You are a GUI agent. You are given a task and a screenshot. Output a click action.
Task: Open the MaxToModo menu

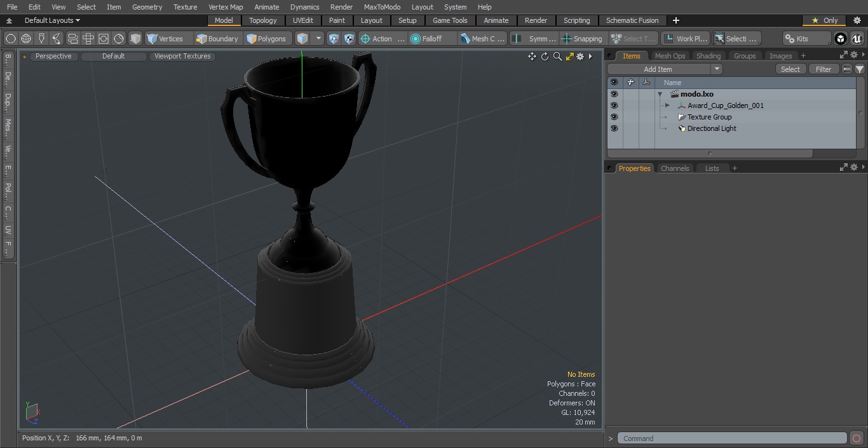382,7
